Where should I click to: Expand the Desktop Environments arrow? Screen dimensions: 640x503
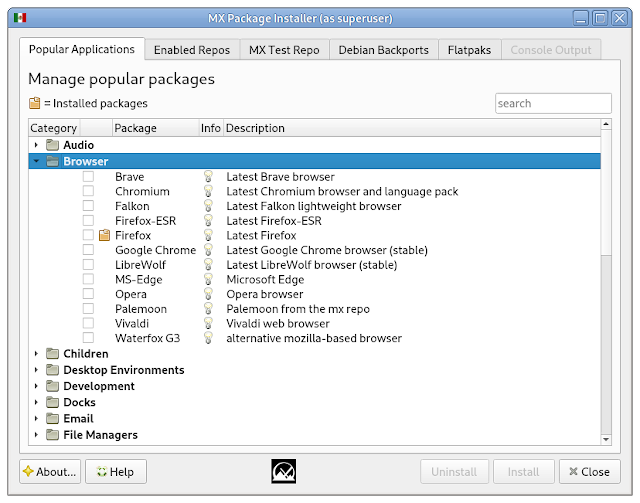pos(36,370)
